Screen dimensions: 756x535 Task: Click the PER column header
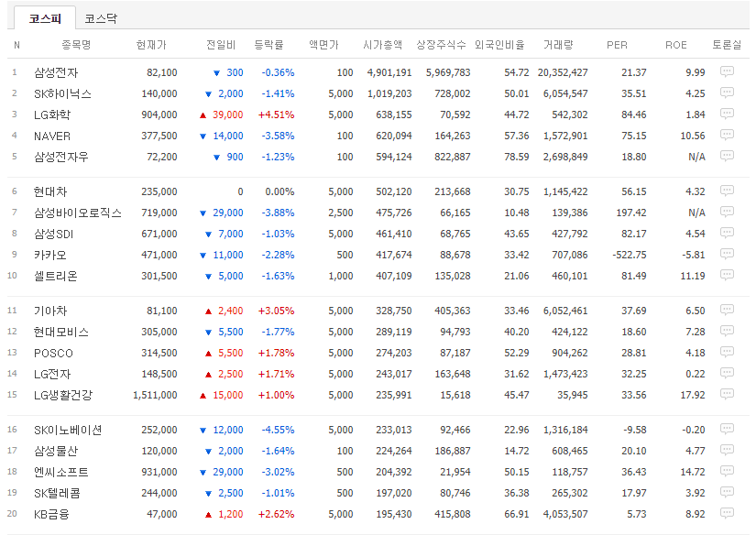tap(617, 45)
